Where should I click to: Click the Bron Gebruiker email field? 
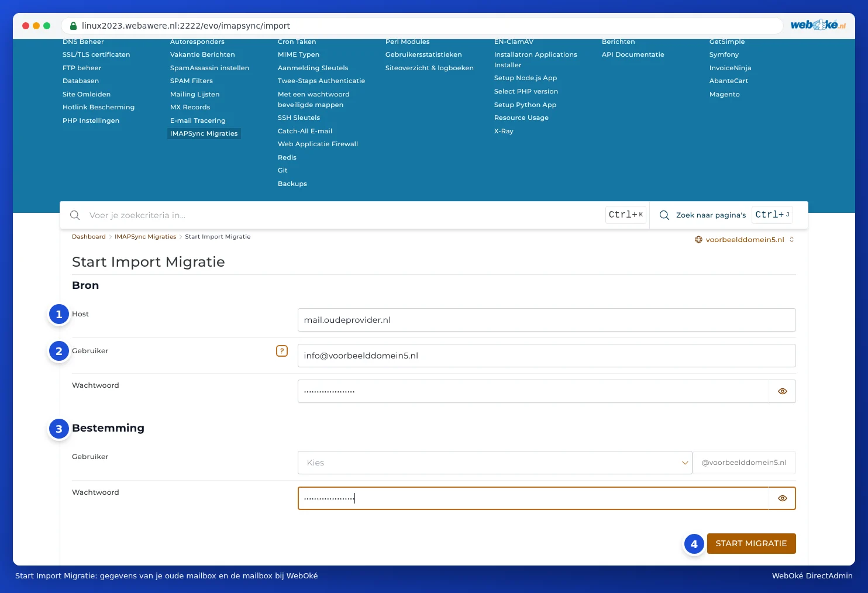[x=546, y=356]
